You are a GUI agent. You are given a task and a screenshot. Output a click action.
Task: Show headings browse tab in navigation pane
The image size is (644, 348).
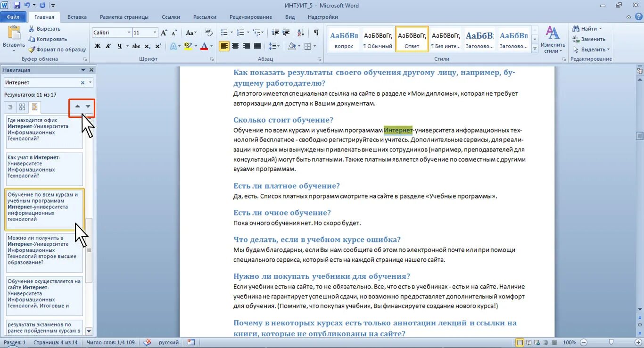coord(10,107)
